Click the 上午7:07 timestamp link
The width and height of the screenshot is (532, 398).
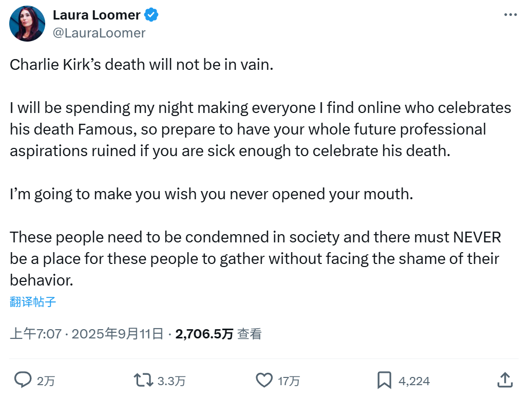click(x=35, y=334)
